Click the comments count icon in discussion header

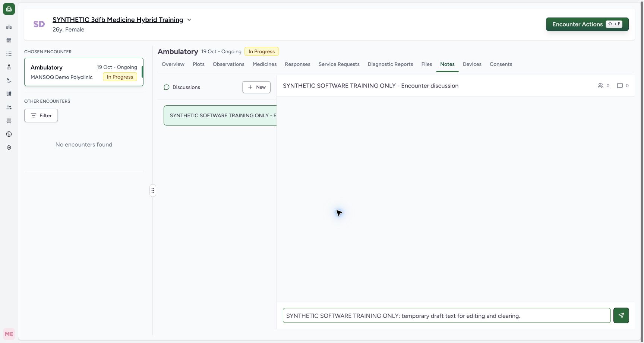[620, 86]
